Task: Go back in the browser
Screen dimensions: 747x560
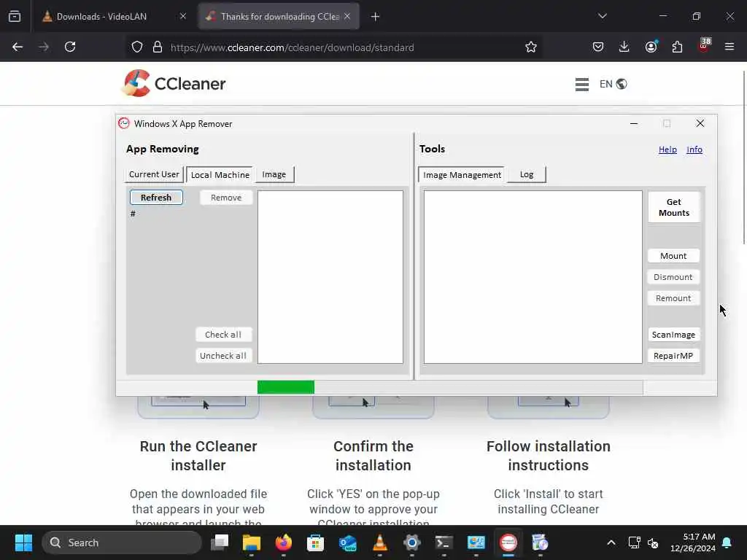Action: point(18,47)
